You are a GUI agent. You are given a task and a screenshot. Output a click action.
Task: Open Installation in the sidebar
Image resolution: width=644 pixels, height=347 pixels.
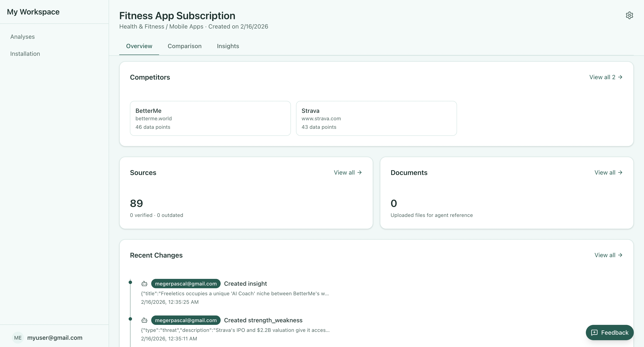click(25, 54)
